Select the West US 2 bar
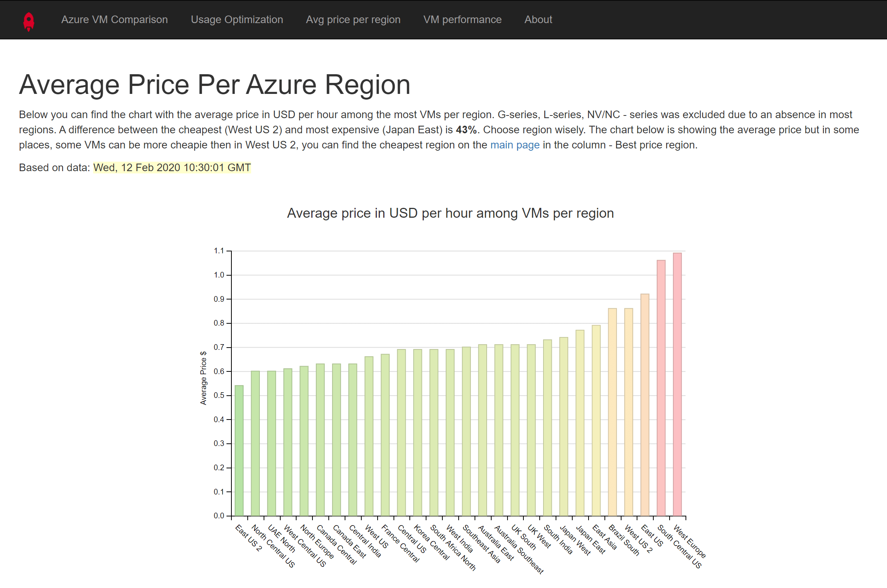The width and height of the screenshot is (887, 588). (629, 412)
